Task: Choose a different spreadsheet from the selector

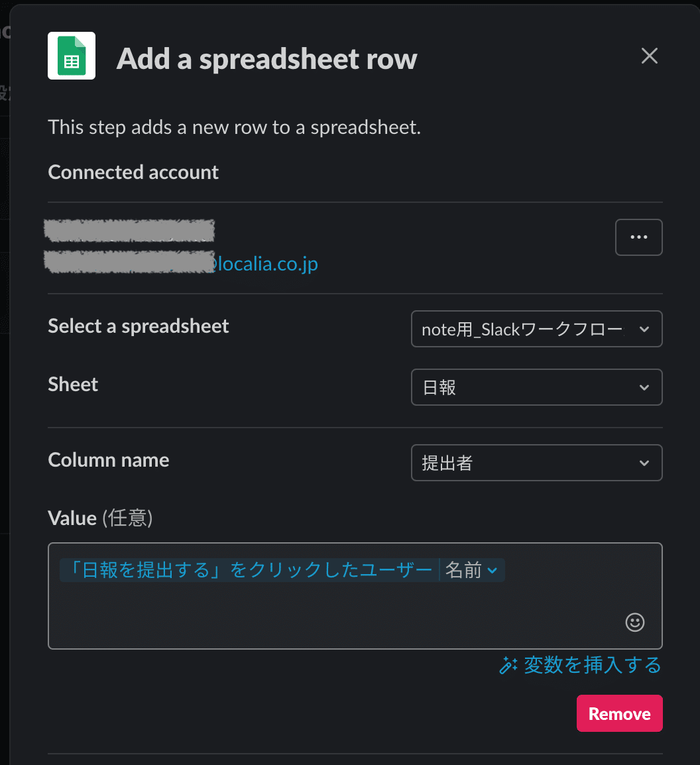Action: (x=536, y=329)
